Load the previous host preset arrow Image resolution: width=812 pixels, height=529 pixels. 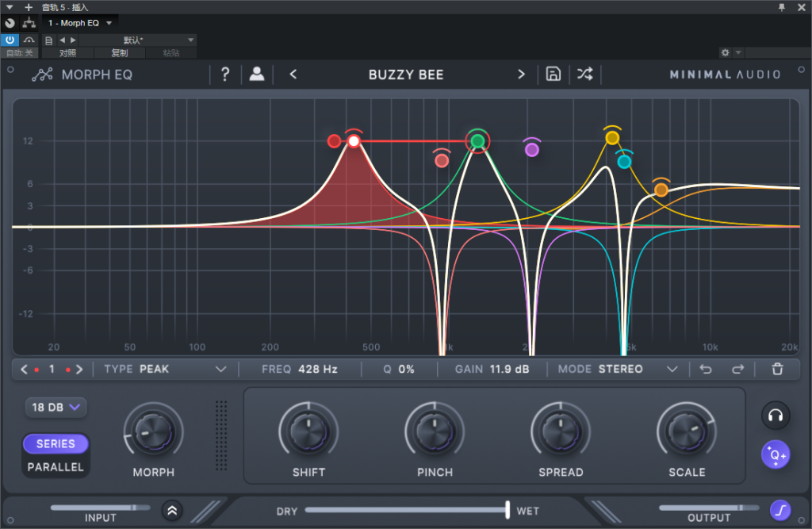click(x=62, y=40)
